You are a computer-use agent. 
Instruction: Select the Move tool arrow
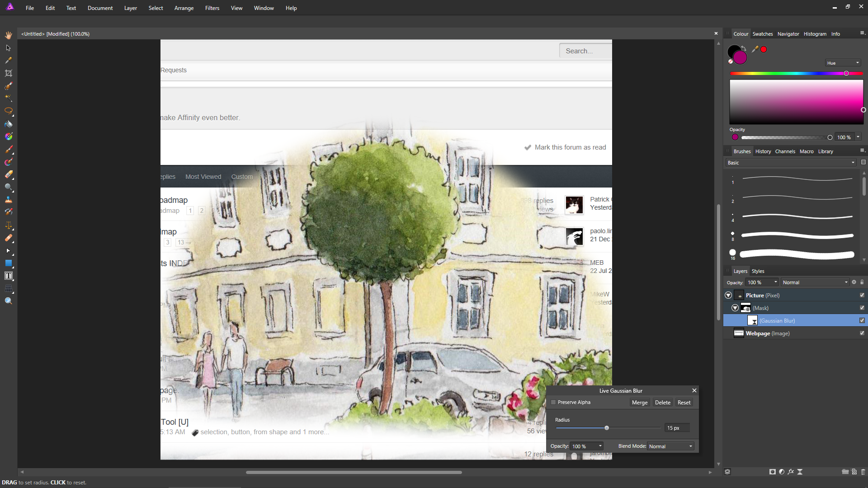[9, 48]
